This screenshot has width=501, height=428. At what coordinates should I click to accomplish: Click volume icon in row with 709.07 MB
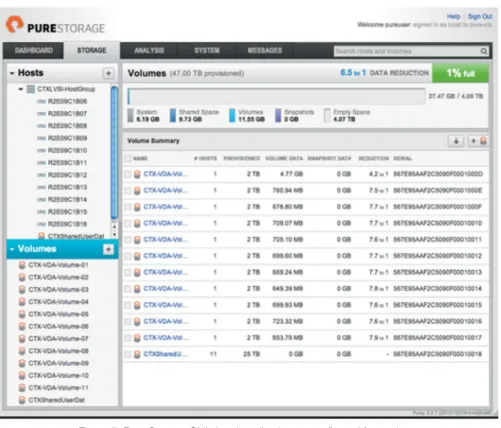[137, 223]
